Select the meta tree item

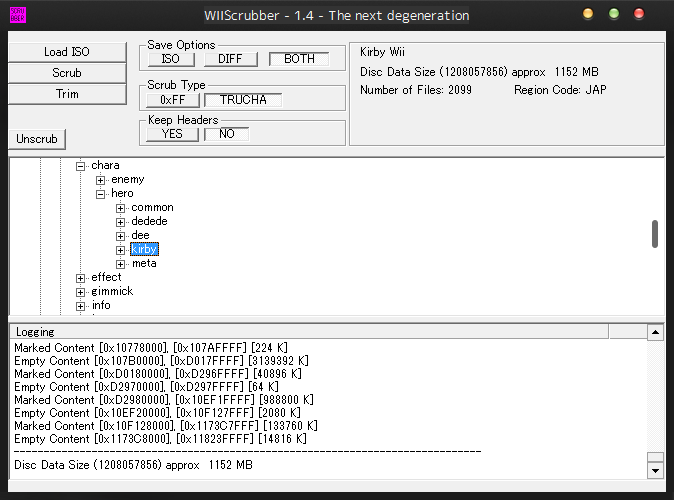click(144, 263)
